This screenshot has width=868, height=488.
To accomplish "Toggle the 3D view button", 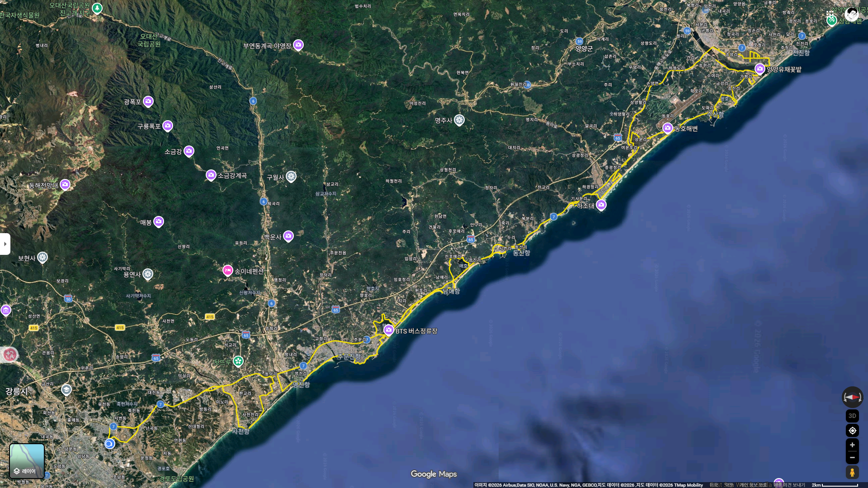I will 852,416.
